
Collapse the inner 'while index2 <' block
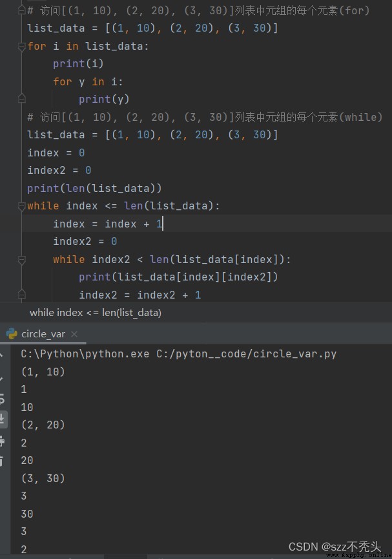pos(22,260)
